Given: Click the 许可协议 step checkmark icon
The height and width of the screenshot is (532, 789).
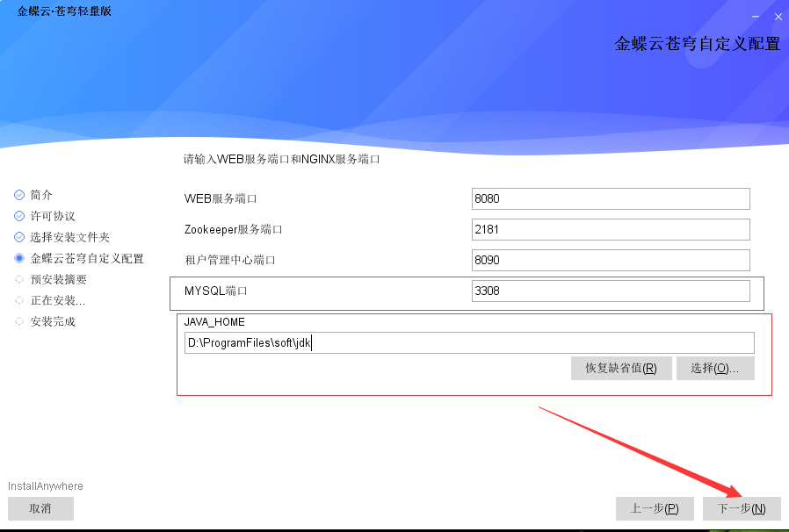Looking at the screenshot, I should pos(19,216).
